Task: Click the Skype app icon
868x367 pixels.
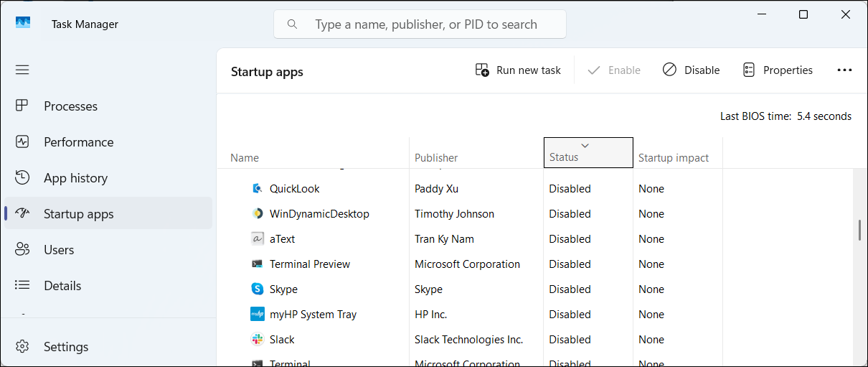Action: pos(258,289)
